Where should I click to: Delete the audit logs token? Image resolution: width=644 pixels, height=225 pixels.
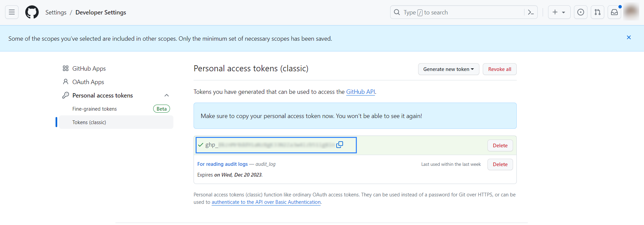(x=500, y=164)
